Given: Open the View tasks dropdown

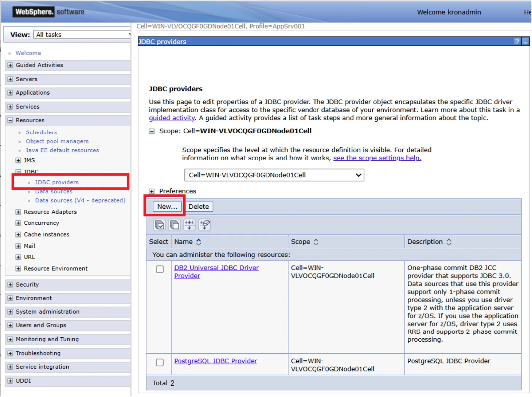Looking at the screenshot, I should (x=82, y=35).
